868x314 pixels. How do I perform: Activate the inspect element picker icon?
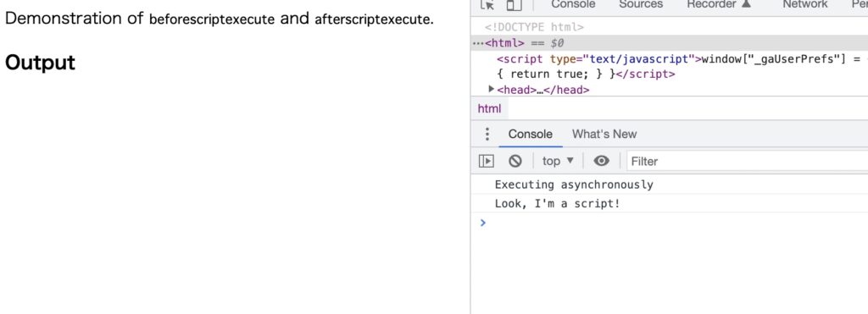point(487,5)
